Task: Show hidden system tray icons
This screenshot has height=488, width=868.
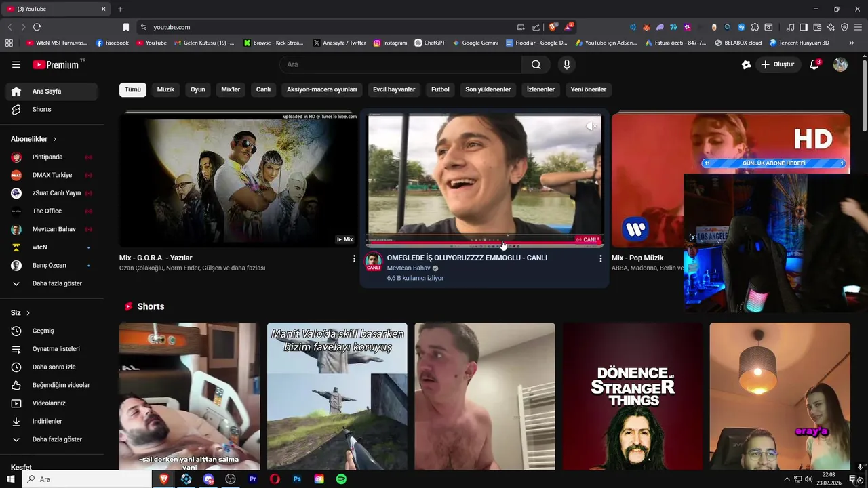Action: (x=787, y=479)
